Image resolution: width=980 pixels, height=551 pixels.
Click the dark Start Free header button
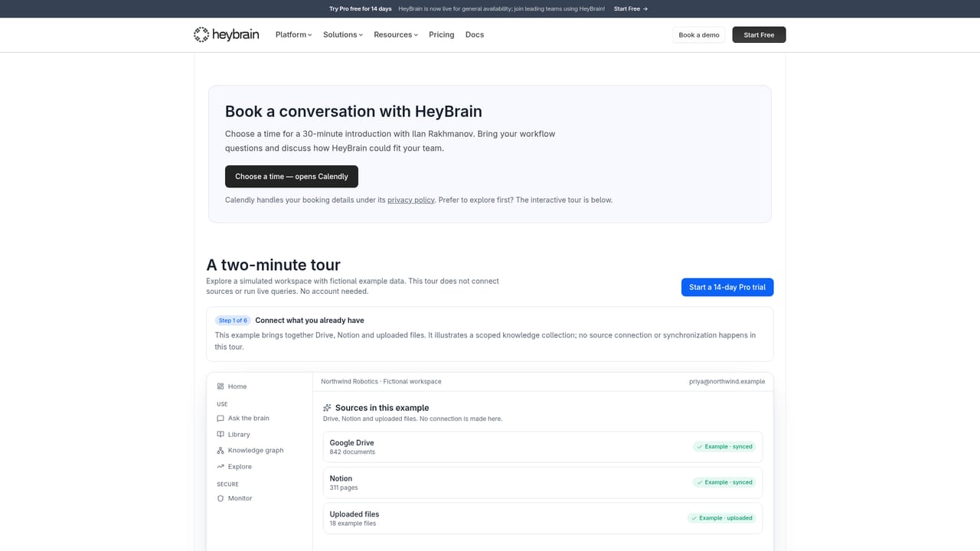coord(759,34)
